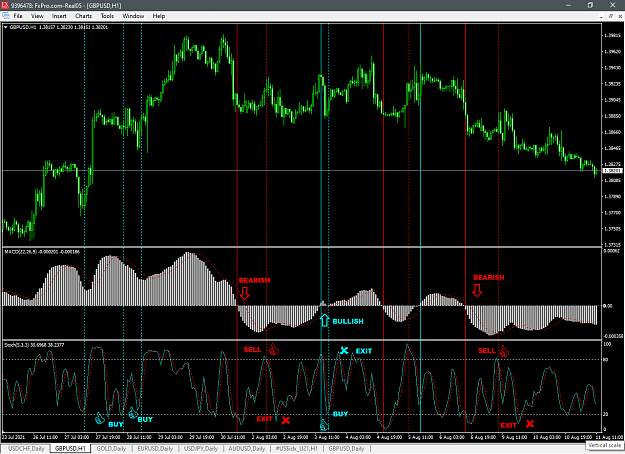Image resolution: width=625 pixels, height=454 pixels.
Task: Switch to the #USSidx_U21,H1 chart tab
Action: (297, 448)
